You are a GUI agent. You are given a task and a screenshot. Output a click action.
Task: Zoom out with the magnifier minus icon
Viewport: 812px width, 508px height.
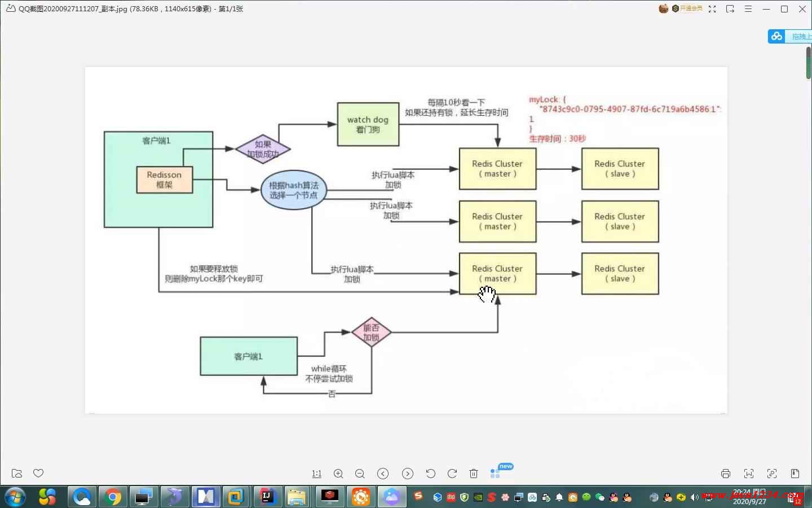click(360, 474)
